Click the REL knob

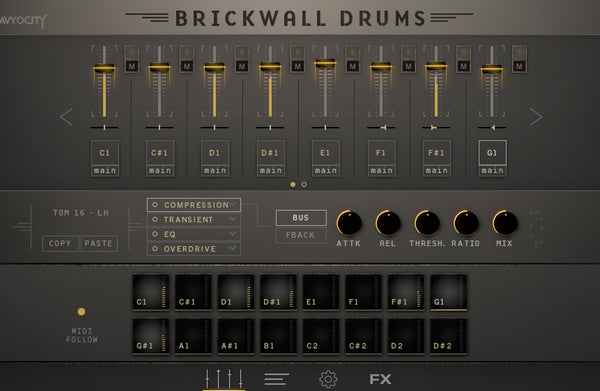[x=388, y=223]
